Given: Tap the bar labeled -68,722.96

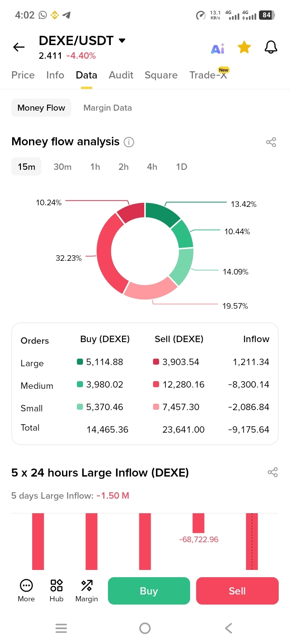Looking at the screenshot, I should pyautogui.click(x=198, y=523).
